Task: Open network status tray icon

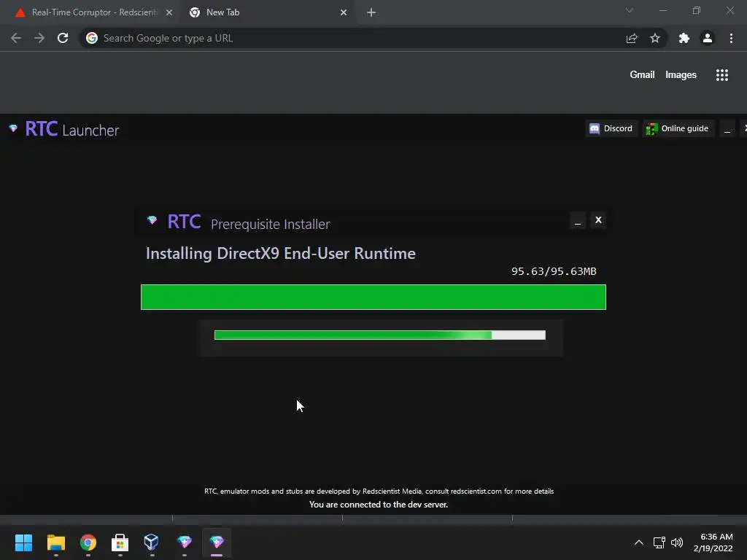Action: [x=659, y=542]
